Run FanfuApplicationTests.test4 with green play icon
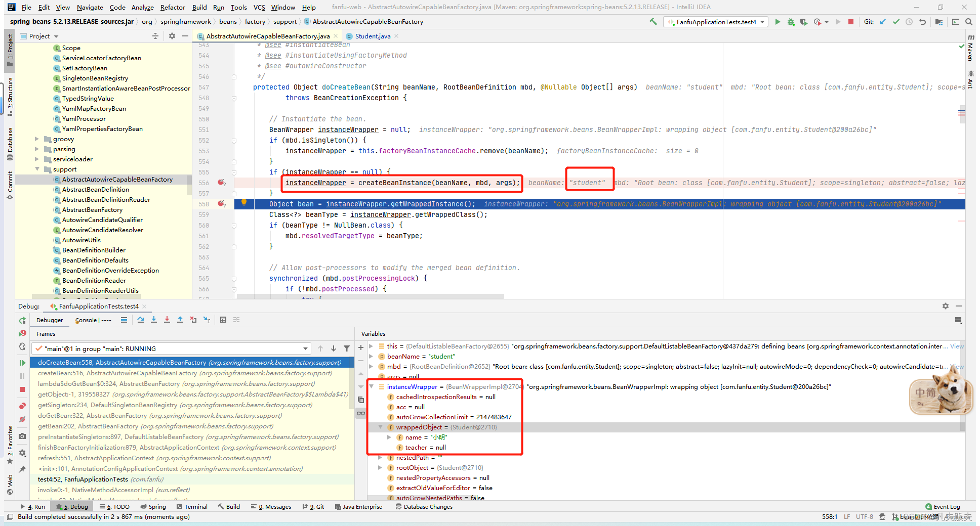Viewport: 980px width, 526px height. (778, 22)
